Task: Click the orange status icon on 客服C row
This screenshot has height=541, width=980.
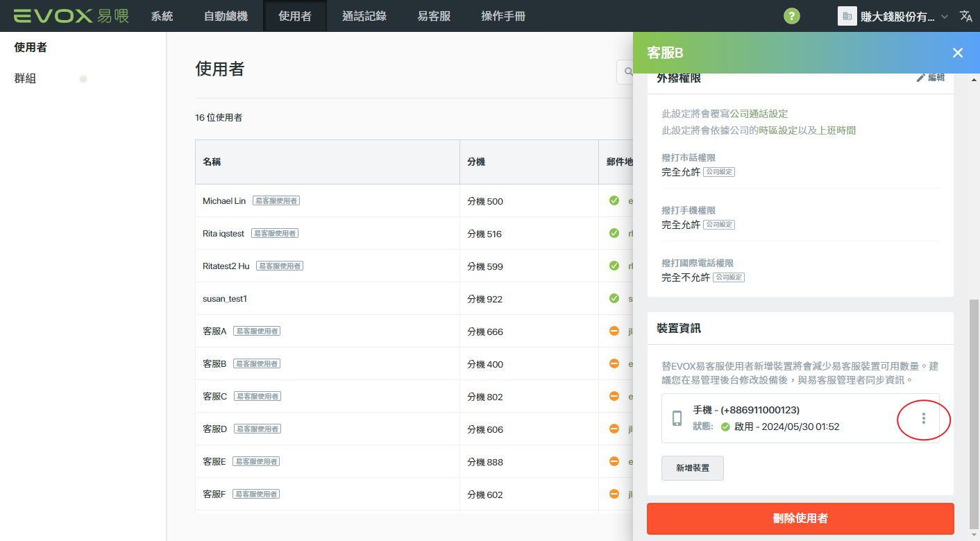Action: click(614, 396)
